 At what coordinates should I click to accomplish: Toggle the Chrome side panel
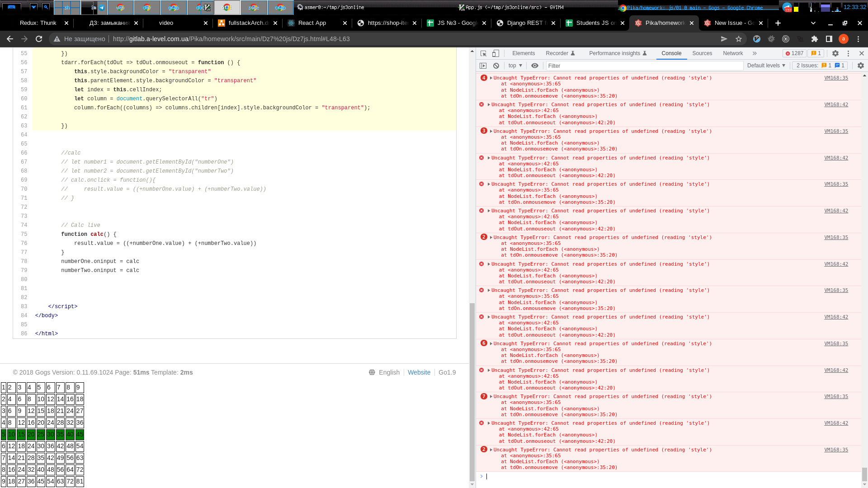click(x=829, y=39)
